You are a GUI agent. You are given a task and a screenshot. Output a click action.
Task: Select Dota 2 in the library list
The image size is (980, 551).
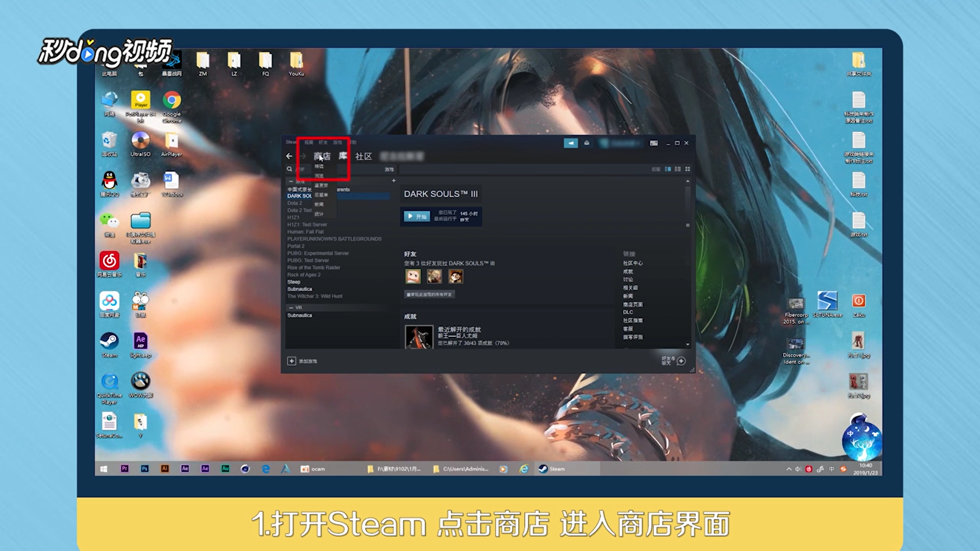coord(295,203)
